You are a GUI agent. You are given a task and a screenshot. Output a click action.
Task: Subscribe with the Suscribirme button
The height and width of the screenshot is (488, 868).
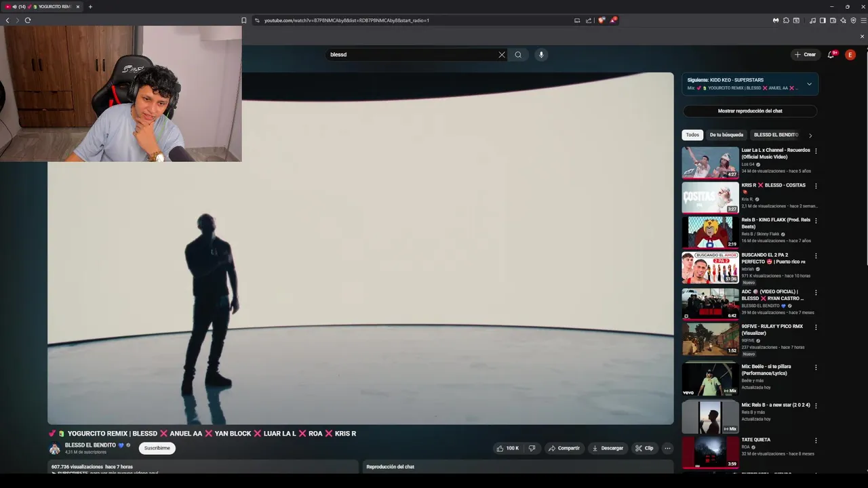click(157, 448)
